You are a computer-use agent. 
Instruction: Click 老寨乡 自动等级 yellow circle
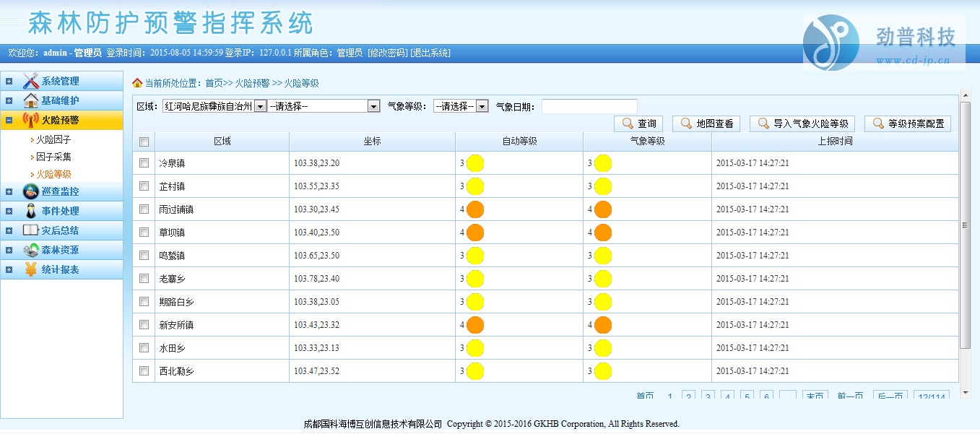click(474, 279)
